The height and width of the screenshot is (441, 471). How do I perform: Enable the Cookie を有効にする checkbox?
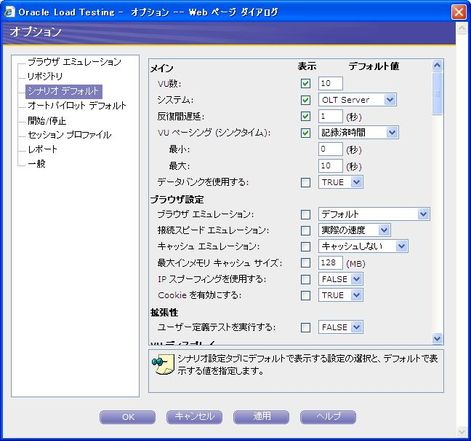tap(305, 295)
